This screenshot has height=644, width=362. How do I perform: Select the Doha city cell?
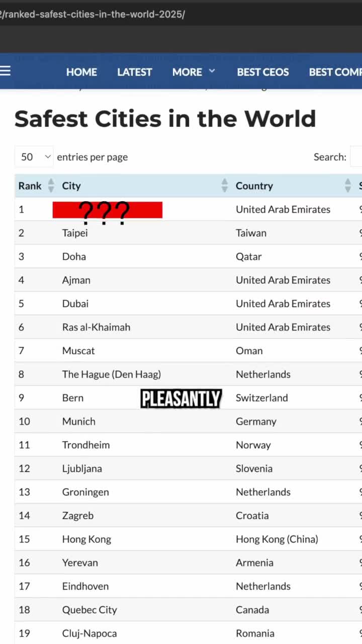tap(74, 257)
